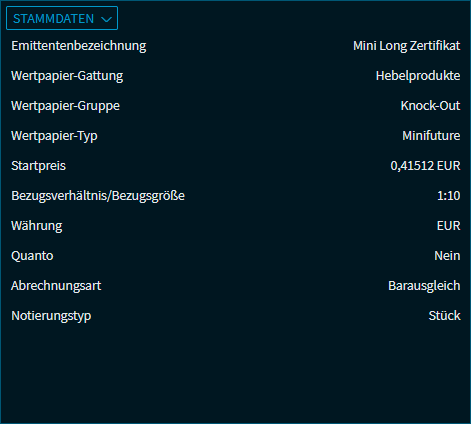Select the Bezugsverhältnis/Bezugsgröße label
Viewport: 471px width, 424px height.
click(98, 196)
